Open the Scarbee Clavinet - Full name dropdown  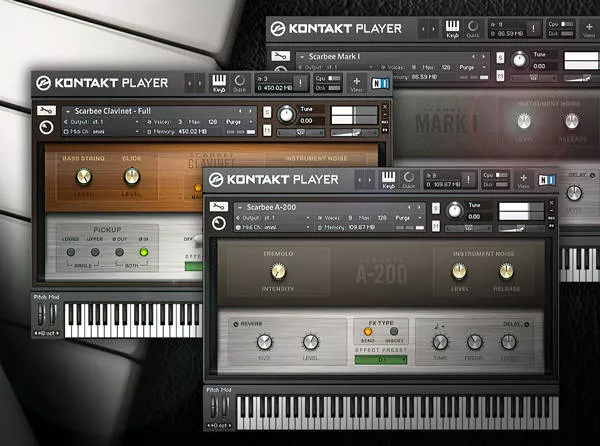pos(68,111)
